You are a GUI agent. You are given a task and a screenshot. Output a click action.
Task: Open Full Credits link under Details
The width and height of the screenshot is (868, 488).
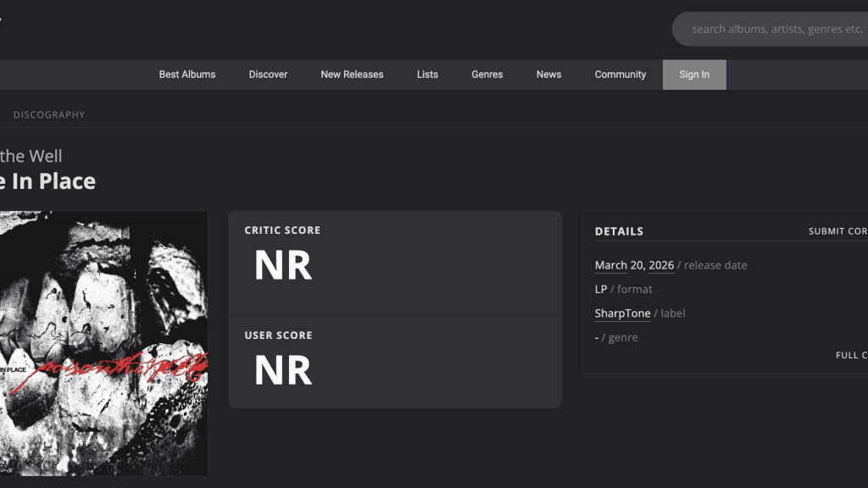click(x=851, y=355)
